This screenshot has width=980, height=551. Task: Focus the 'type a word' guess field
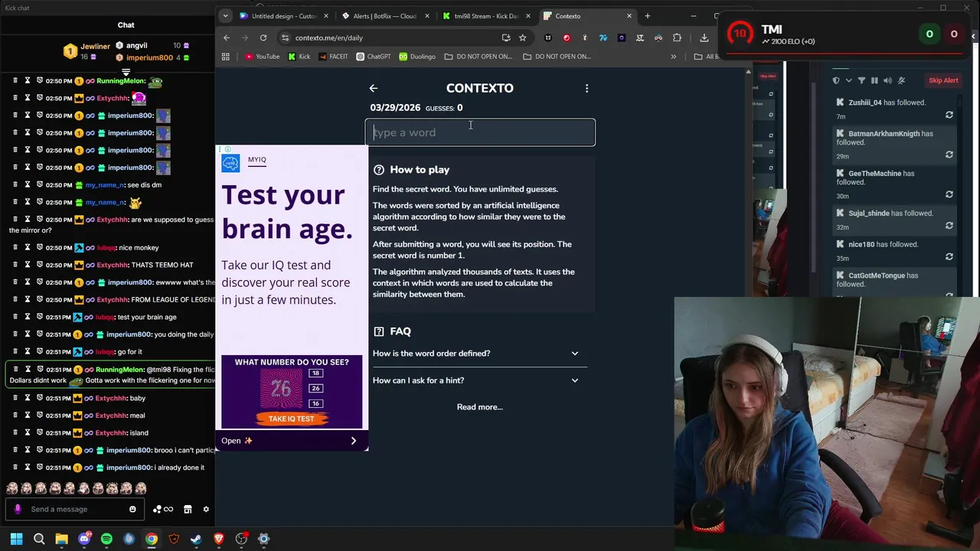point(480,132)
